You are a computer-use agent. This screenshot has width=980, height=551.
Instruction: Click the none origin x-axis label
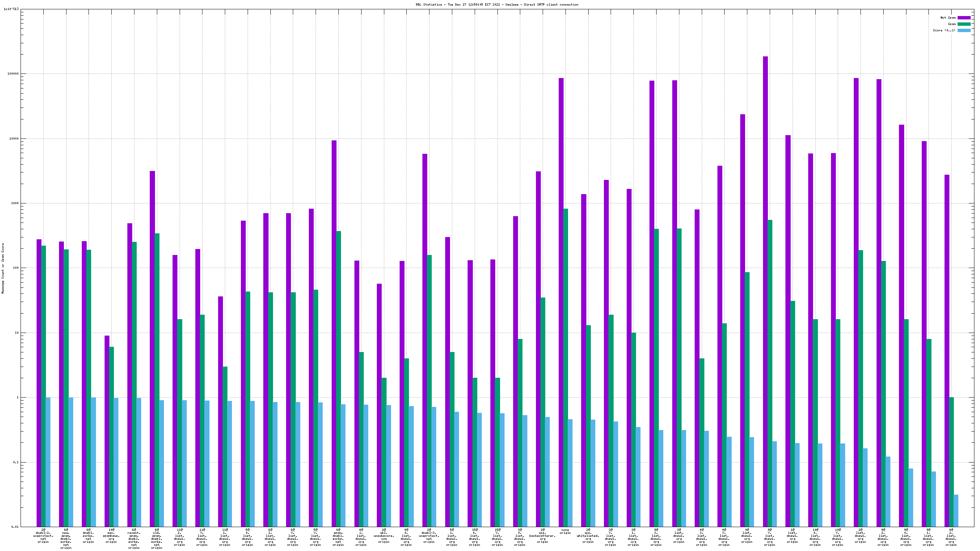click(x=565, y=532)
